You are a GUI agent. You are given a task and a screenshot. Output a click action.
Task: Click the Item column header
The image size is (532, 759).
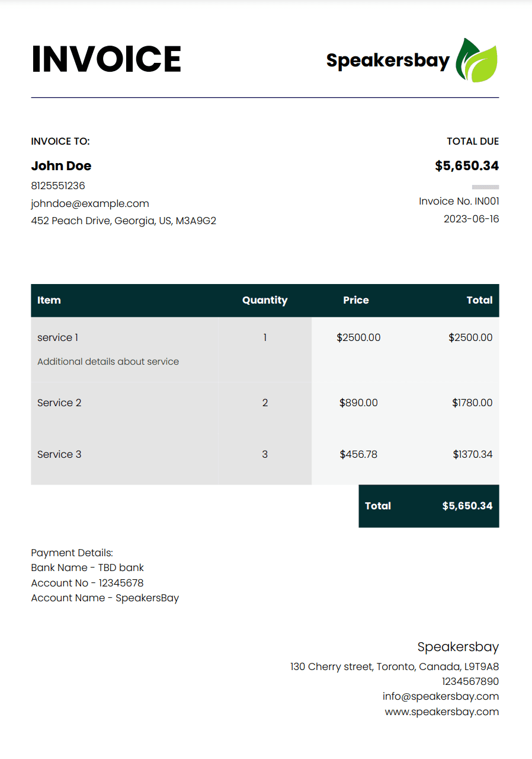coord(49,300)
